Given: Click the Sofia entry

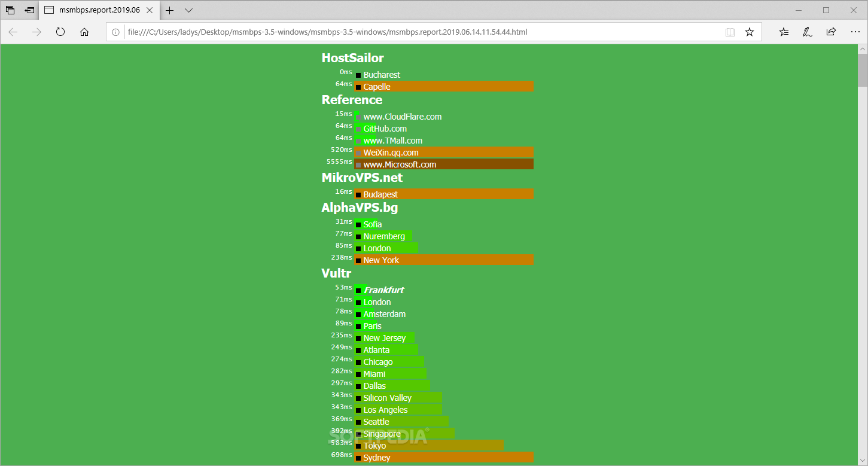Looking at the screenshot, I should point(373,224).
